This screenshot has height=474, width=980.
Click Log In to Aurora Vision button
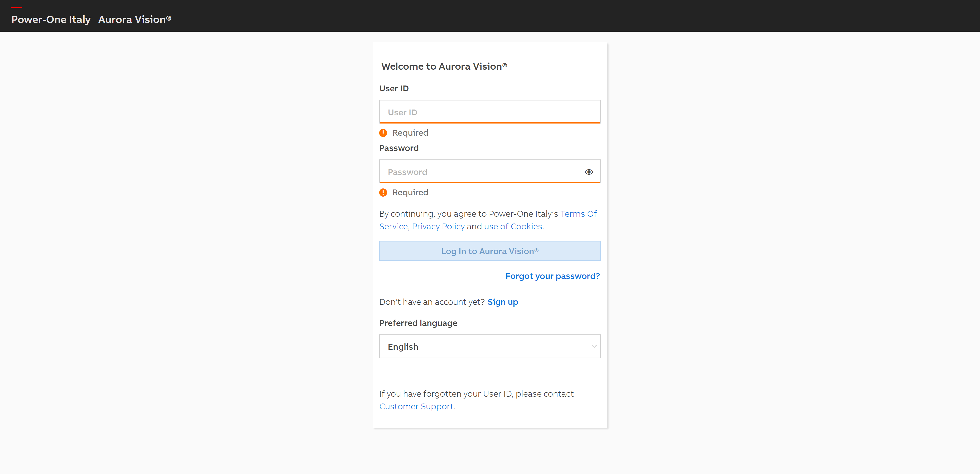coord(490,251)
